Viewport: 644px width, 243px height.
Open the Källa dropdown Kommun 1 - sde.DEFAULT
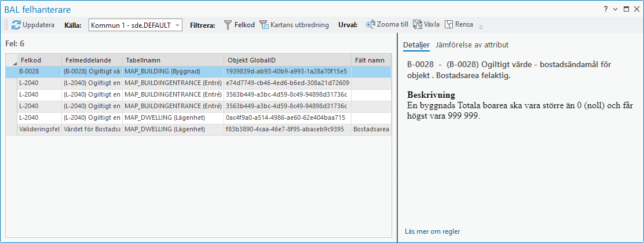point(136,25)
